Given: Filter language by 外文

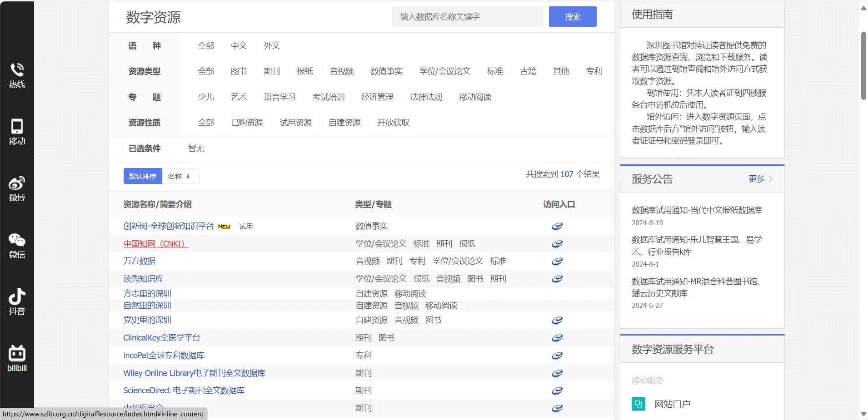Looking at the screenshot, I should (272, 45).
